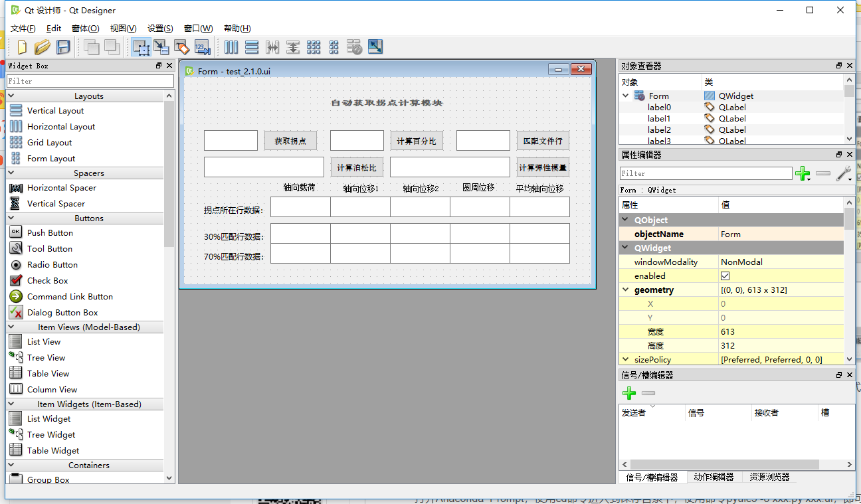
Task: Save the current form test_2.1.0.ui
Action: coord(62,47)
